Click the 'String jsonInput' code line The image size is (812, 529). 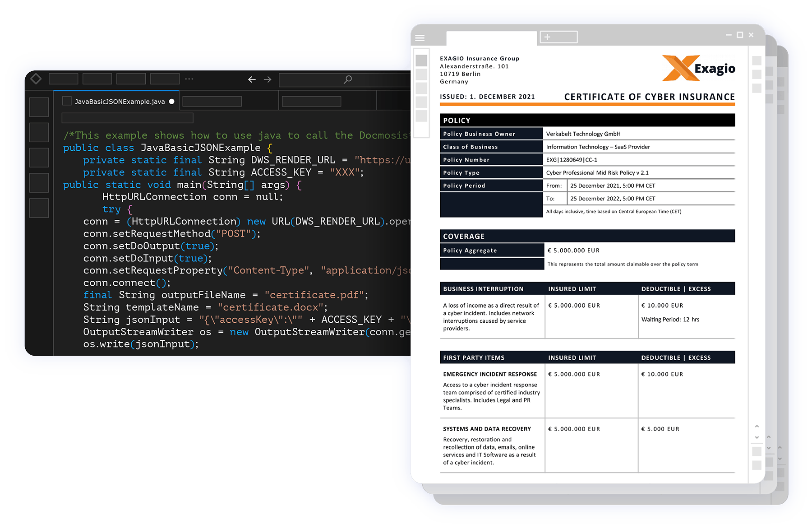[247, 320]
